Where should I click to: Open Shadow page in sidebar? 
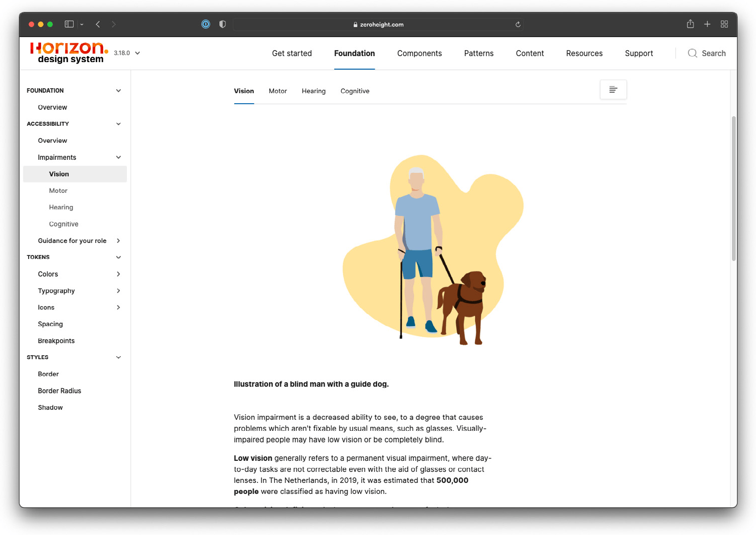[x=51, y=408]
